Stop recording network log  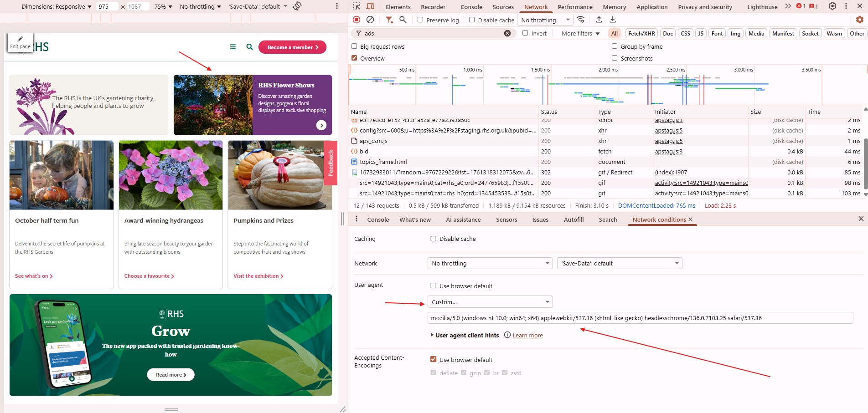356,20
